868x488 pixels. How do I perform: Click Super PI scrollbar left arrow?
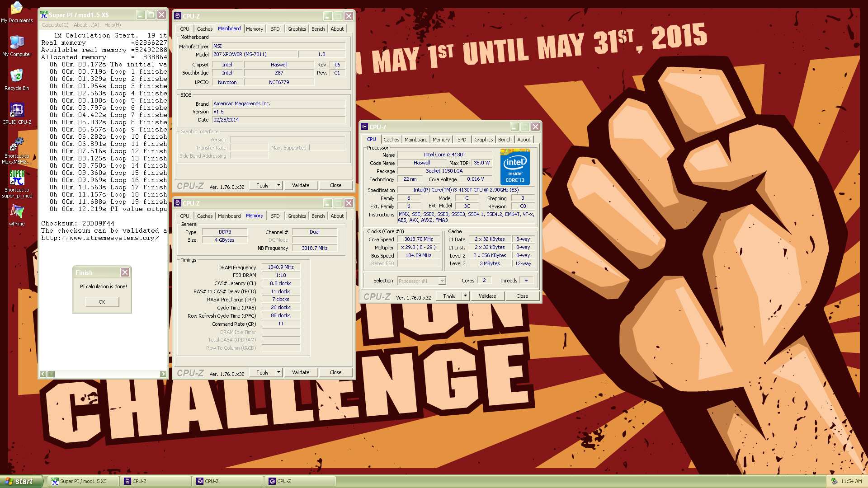coord(43,374)
